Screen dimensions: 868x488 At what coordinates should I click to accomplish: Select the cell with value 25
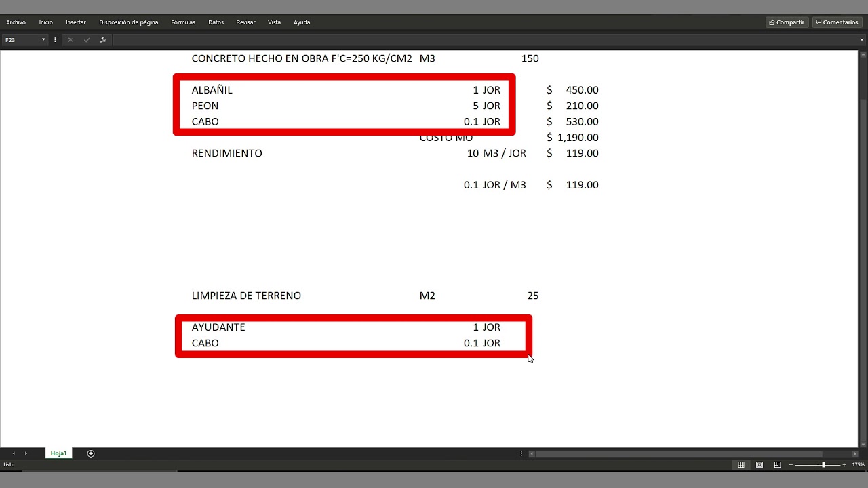tap(533, 296)
